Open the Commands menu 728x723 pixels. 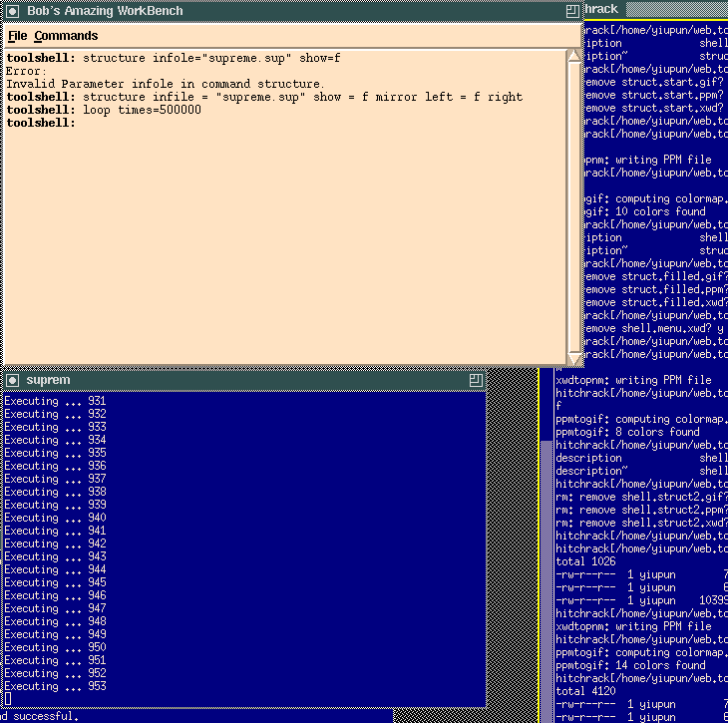coord(66,36)
